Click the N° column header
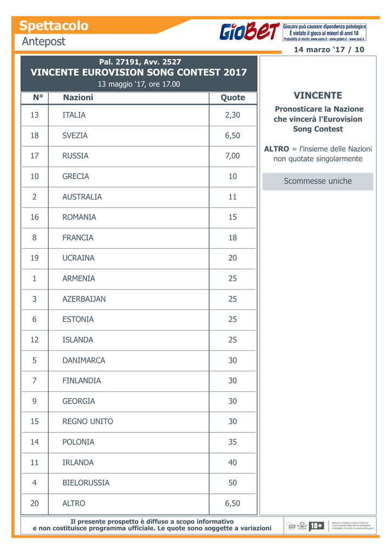The image size is (392, 555). pos(38,98)
